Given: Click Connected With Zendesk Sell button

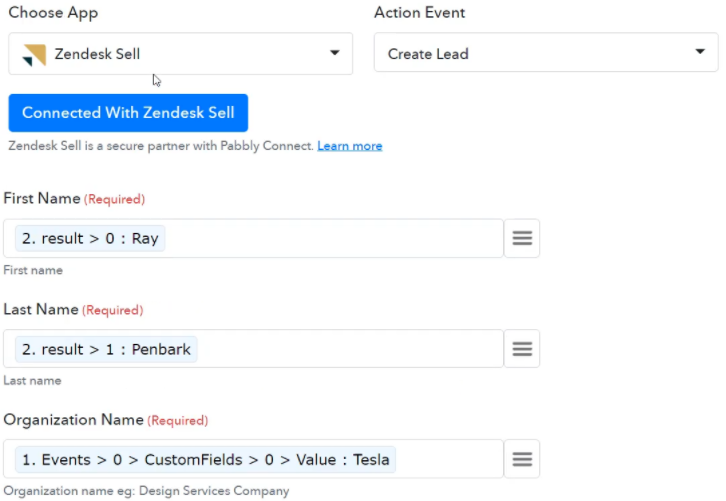Looking at the screenshot, I should [128, 113].
